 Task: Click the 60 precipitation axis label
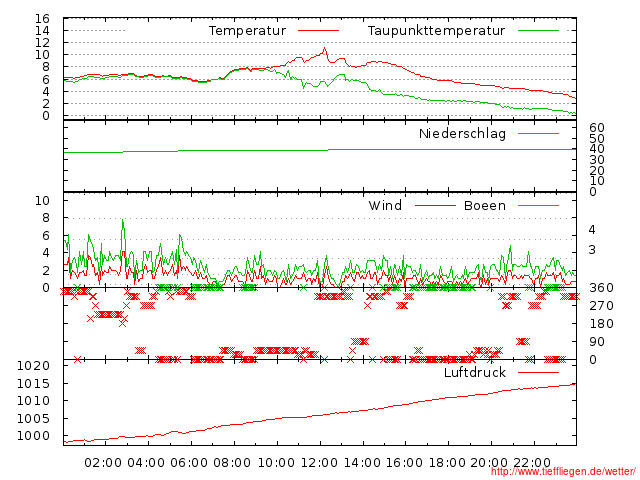click(x=596, y=128)
